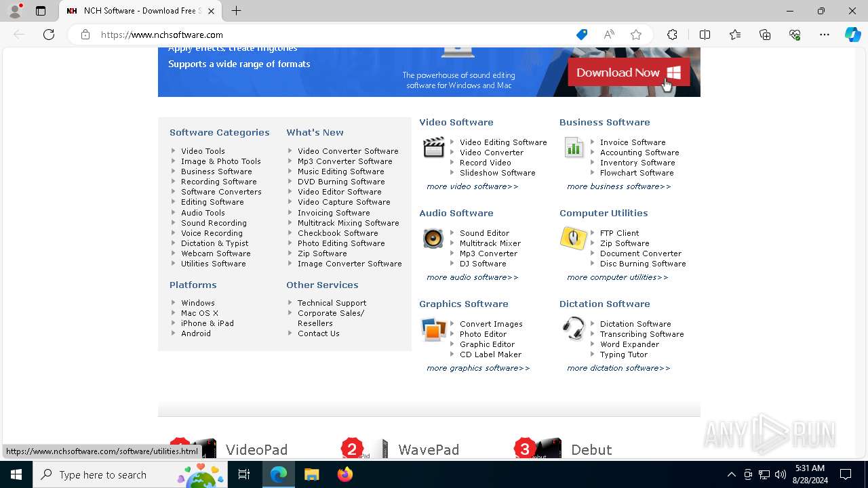Click the Graphics Software pictures icon
The width and height of the screenshot is (868, 488).
point(433,329)
